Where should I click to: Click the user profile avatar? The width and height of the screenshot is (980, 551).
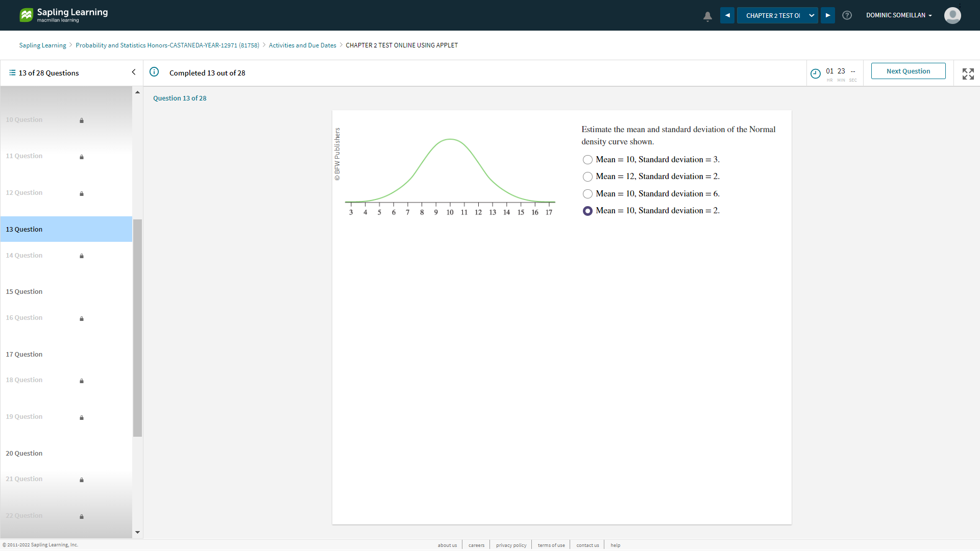(952, 15)
